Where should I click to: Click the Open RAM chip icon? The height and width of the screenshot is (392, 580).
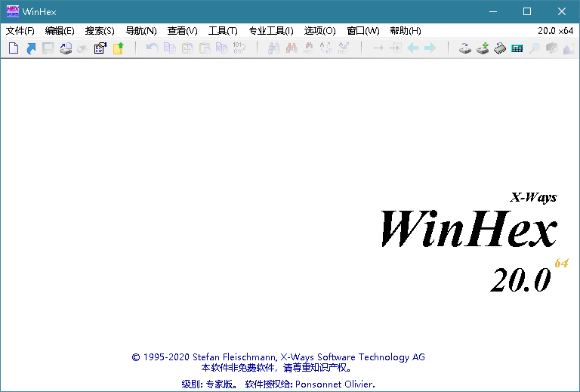click(x=500, y=48)
